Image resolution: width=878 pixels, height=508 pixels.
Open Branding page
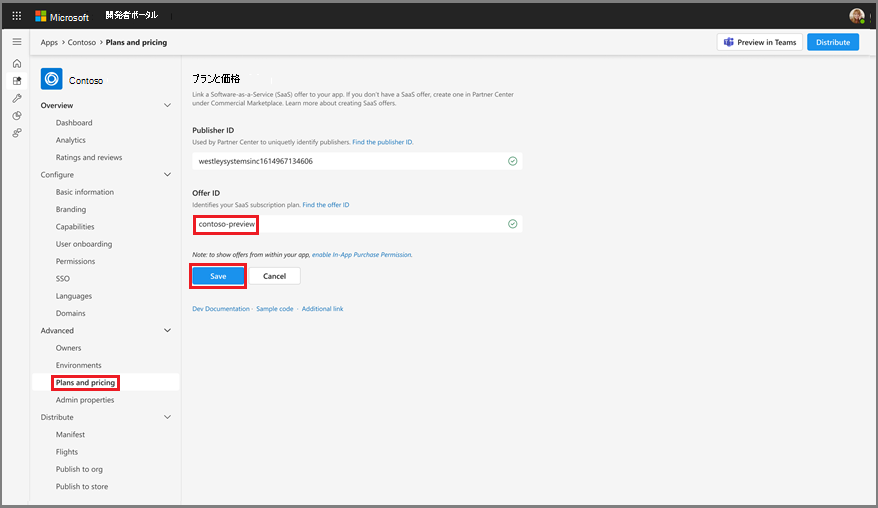point(71,209)
